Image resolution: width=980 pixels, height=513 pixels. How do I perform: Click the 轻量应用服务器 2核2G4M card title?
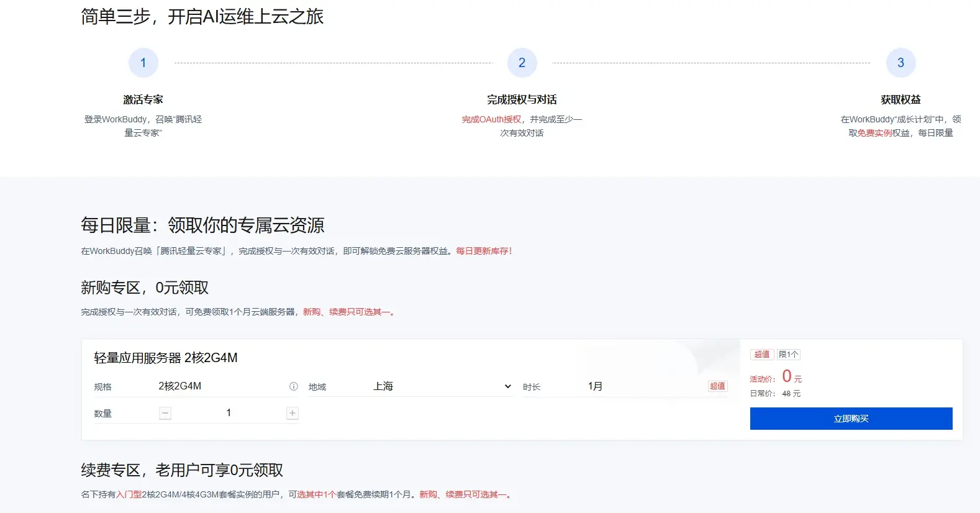166,358
